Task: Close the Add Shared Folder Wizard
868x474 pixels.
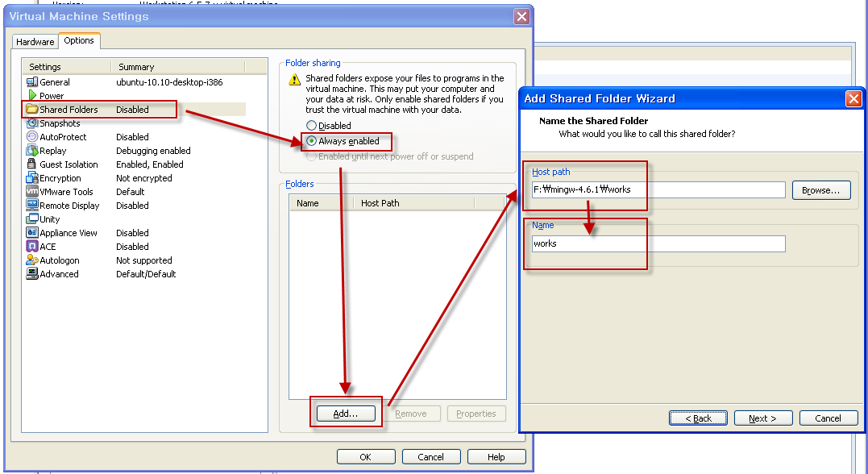Action: 853,99
